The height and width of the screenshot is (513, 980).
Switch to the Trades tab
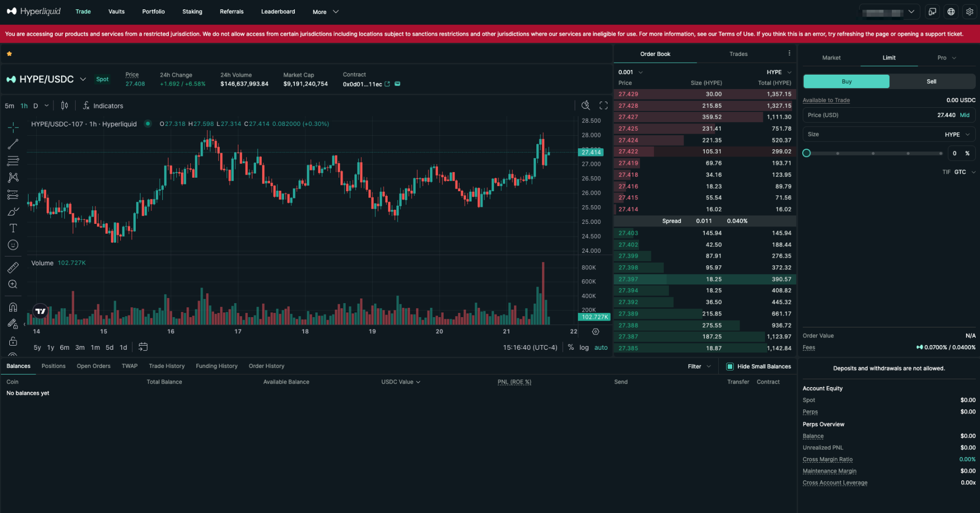[738, 53]
